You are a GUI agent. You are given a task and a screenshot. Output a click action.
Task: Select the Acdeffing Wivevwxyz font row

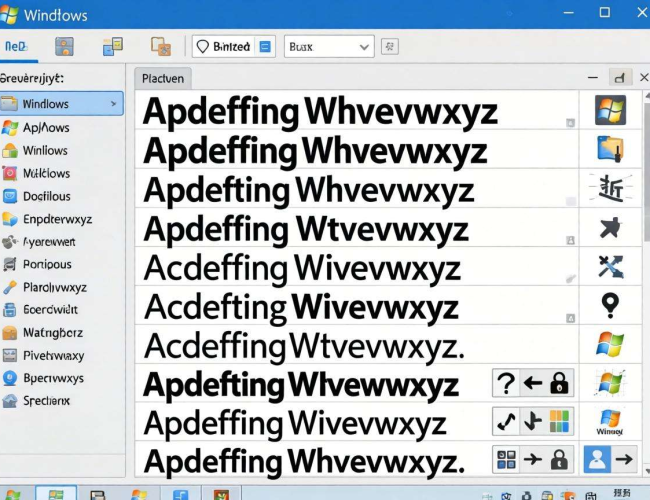(357, 267)
